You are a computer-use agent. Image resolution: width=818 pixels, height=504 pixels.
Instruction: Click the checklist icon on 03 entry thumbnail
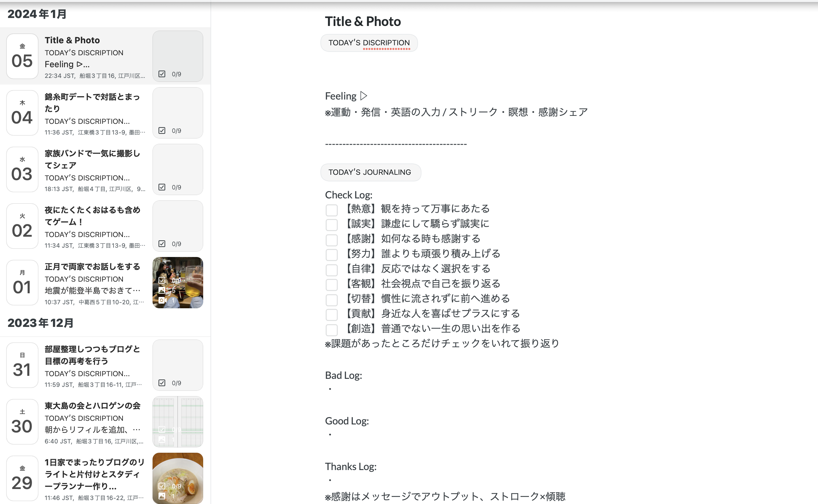(162, 187)
